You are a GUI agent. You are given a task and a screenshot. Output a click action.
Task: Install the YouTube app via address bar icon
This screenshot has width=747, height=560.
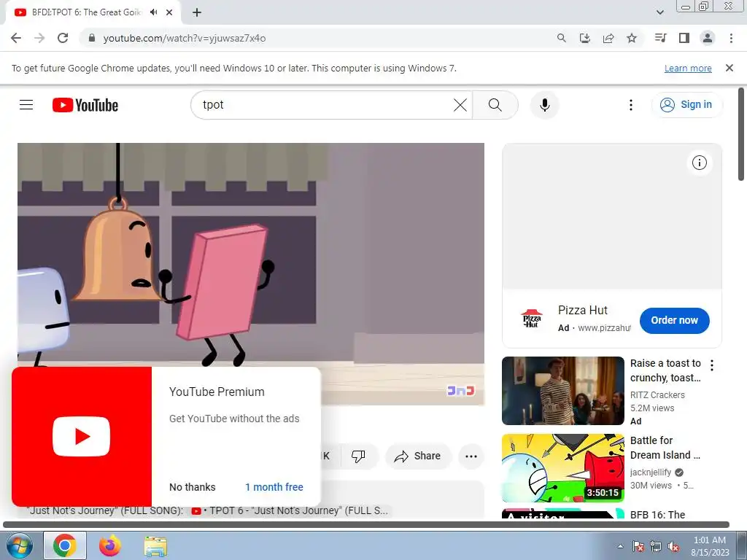click(585, 38)
